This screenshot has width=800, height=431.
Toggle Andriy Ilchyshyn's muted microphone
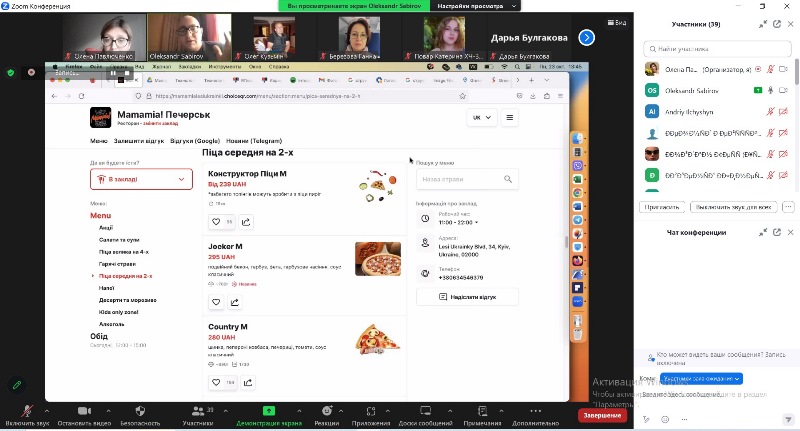coord(770,112)
